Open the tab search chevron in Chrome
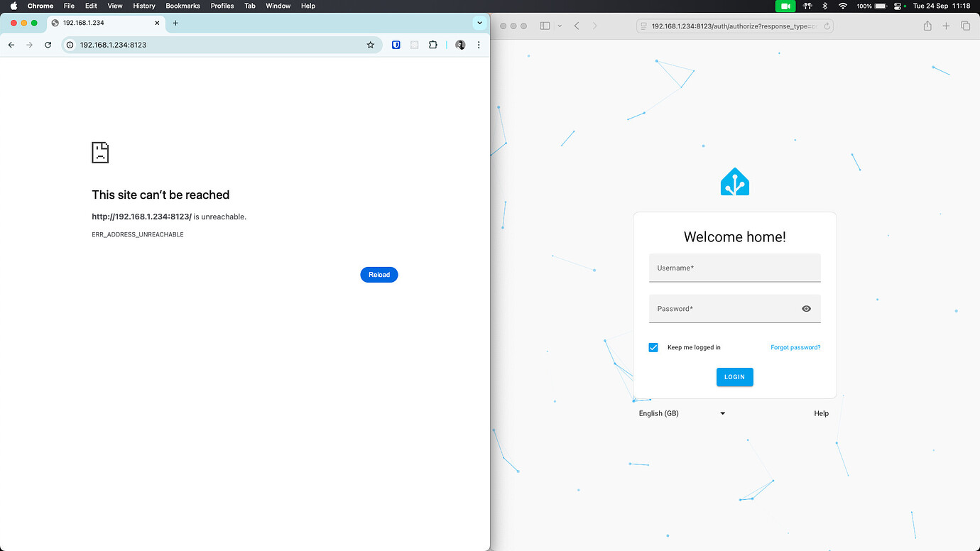This screenshot has width=980, height=551. 479,22
